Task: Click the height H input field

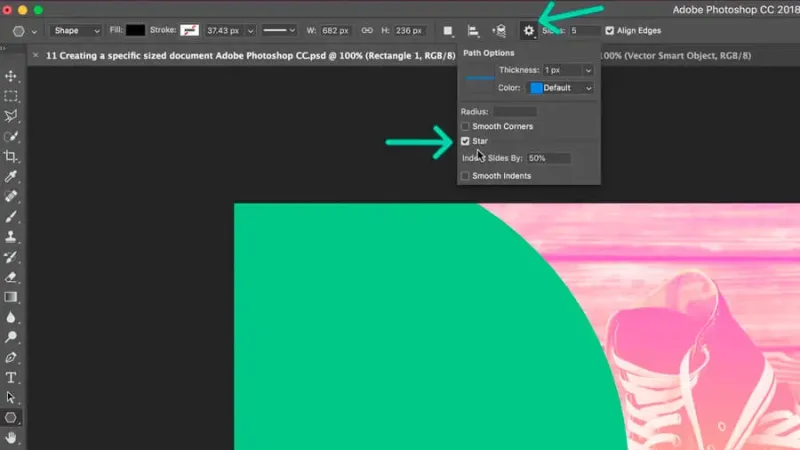Action: 409,31
